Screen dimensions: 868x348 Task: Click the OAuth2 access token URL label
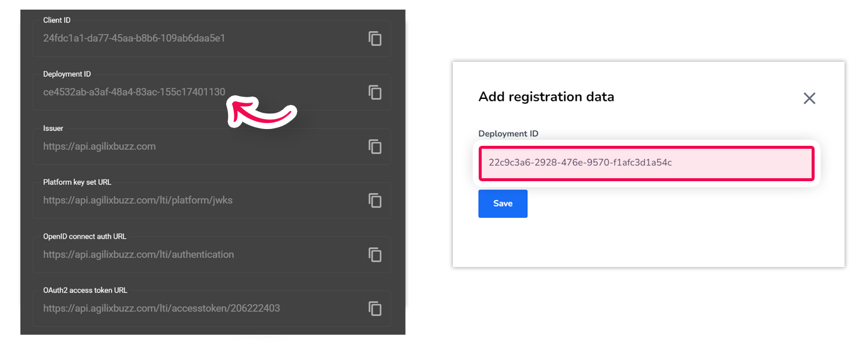[x=85, y=290]
